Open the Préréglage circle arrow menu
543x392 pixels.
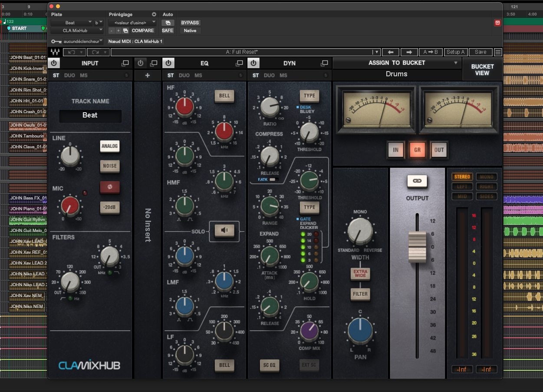pyautogui.click(x=154, y=15)
